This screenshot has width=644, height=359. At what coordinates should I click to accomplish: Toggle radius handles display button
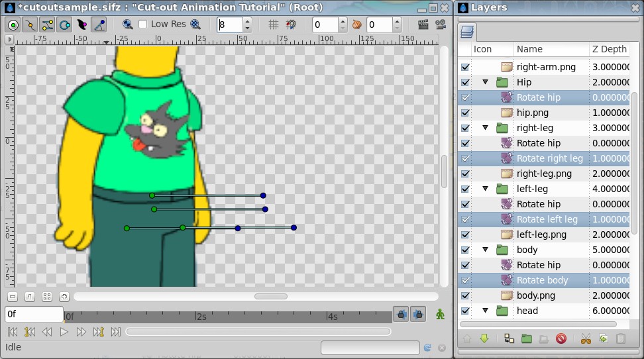click(x=65, y=25)
